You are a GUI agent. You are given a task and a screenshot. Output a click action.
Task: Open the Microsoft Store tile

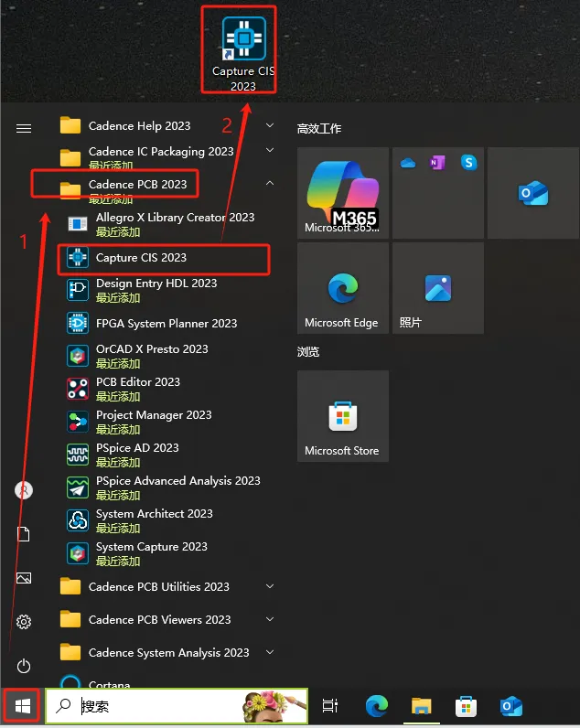click(x=343, y=416)
